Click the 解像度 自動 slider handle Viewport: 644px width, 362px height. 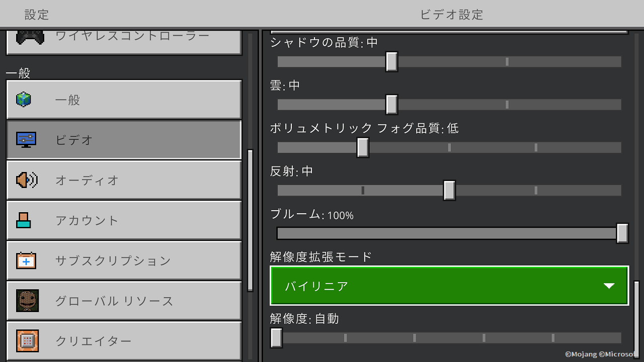[276, 338]
